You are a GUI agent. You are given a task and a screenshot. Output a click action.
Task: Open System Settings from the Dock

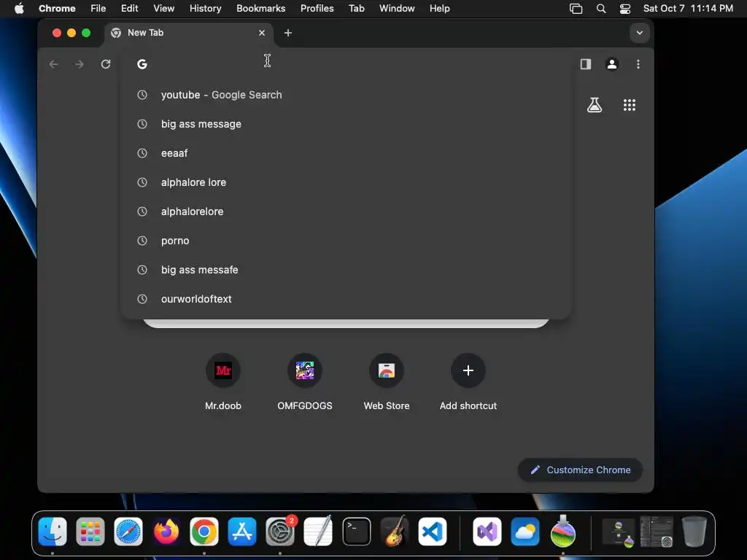pos(280,532)
